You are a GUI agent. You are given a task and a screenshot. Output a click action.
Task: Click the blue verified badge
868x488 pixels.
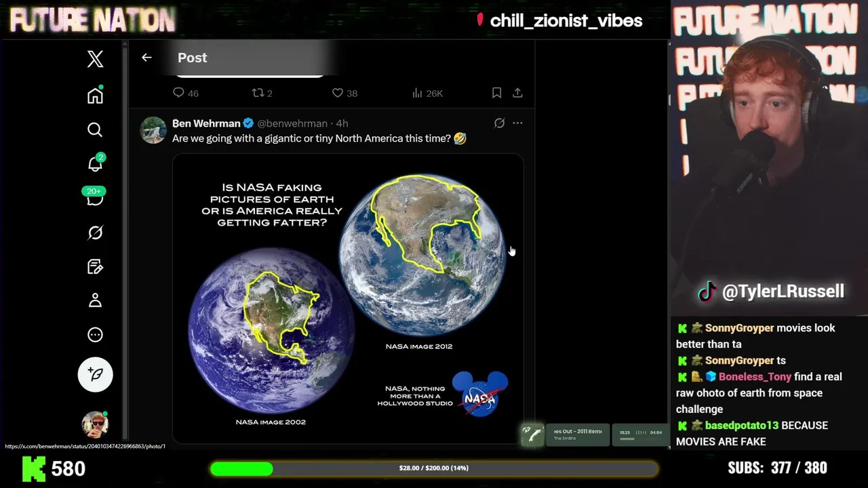[x=248, y=123]
